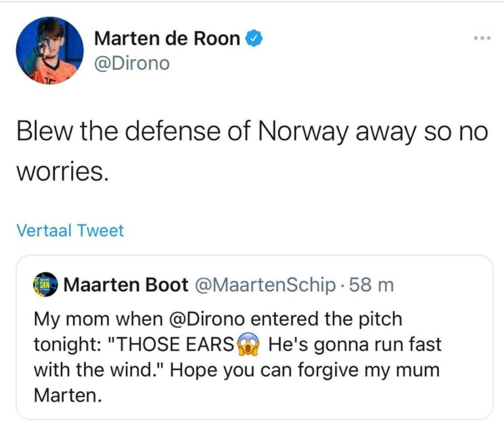This screenshot has width=504, height=427.
Task: Click the 58 m timestamp
Action: click(x=371, y=285)
